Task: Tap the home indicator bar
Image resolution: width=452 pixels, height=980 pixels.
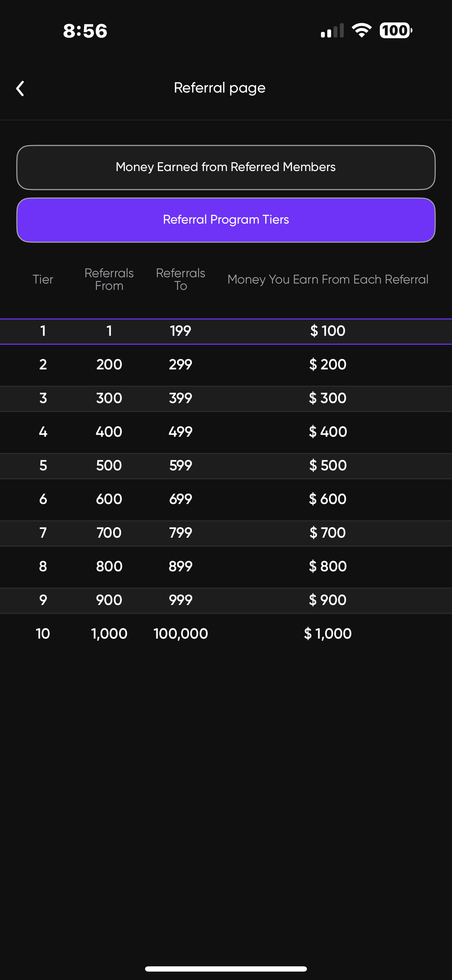Action: 226,968
